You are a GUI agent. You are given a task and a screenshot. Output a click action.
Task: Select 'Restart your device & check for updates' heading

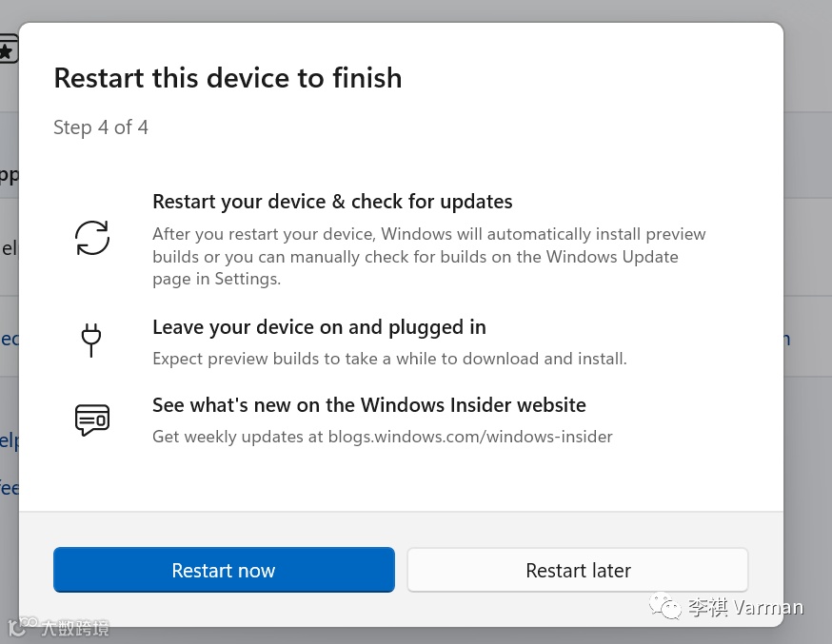[x=332, y=202]
